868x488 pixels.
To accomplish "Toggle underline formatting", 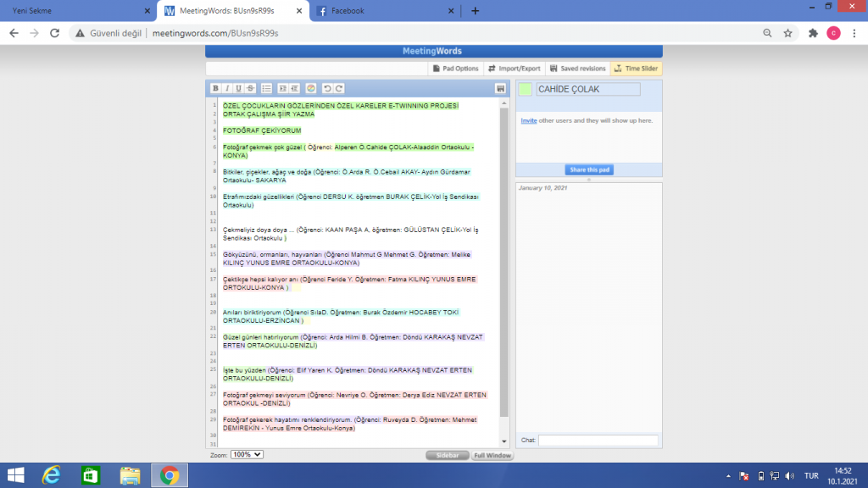I will coord(238,88).
